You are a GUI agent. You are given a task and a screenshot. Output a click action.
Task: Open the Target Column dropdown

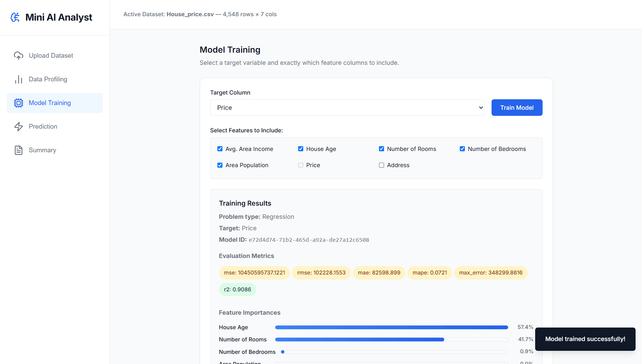(x=347, y=108)
